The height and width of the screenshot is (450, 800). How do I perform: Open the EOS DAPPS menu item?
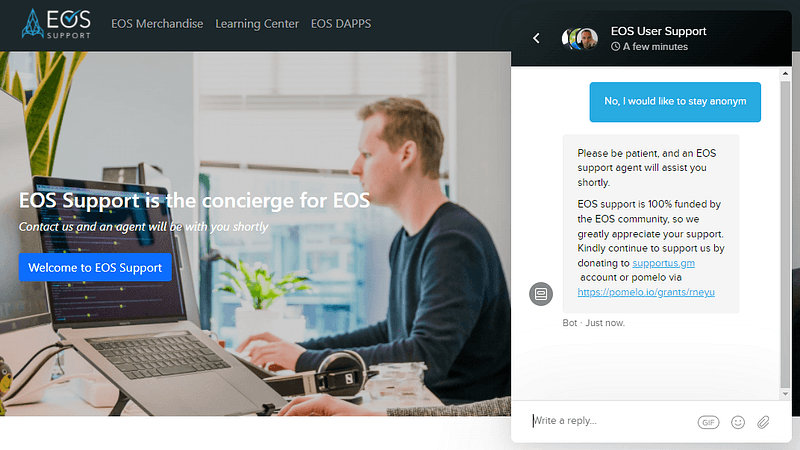click(x=341, y=24)
